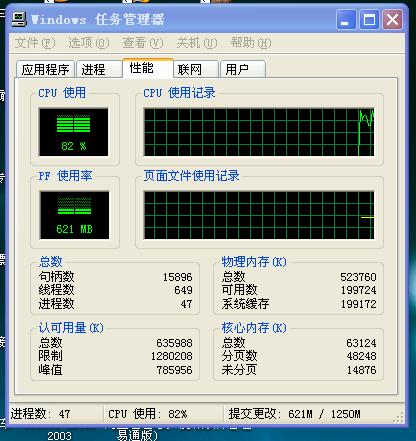416x441 pixels.
Task: Switch to the 联网 tab
Action: pyautogui.click(x=196, y=69)
